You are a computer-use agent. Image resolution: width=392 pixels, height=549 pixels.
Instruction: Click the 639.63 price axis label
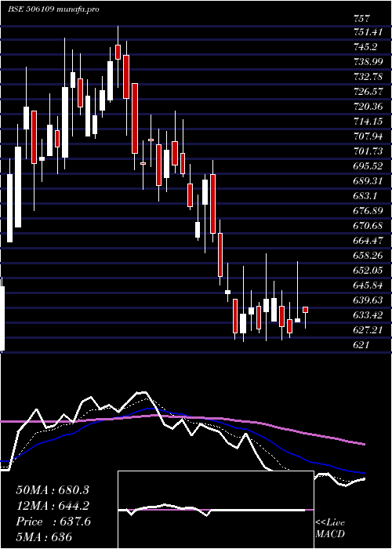tap(368, 300)
